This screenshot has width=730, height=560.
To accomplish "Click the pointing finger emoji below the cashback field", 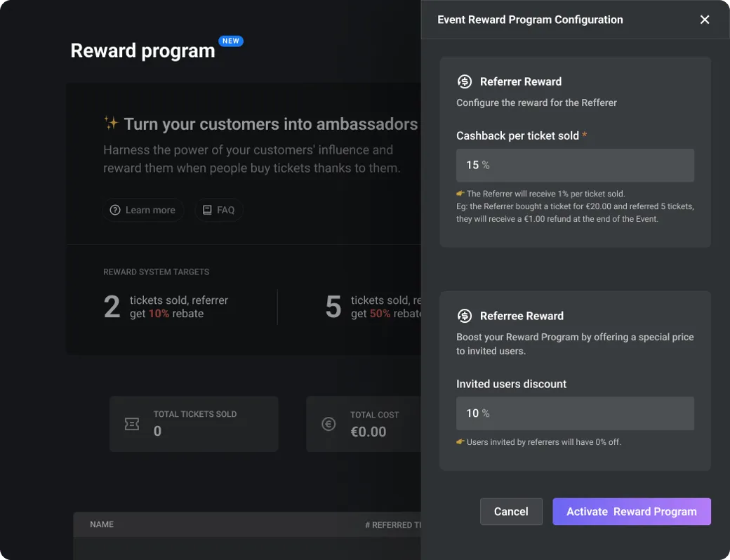I will (460, 193).
